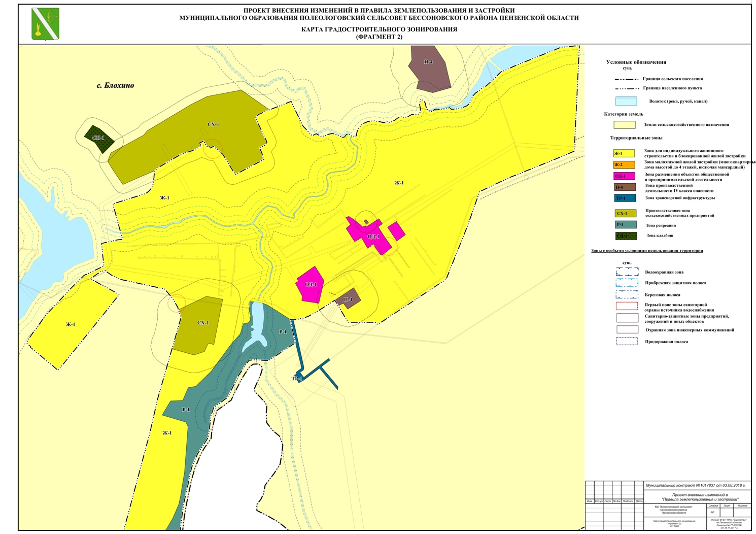This screenshot has height=534, width=756.
Task: Click the dark green cemetery zone legend swatch
Action: click(625, 236)
